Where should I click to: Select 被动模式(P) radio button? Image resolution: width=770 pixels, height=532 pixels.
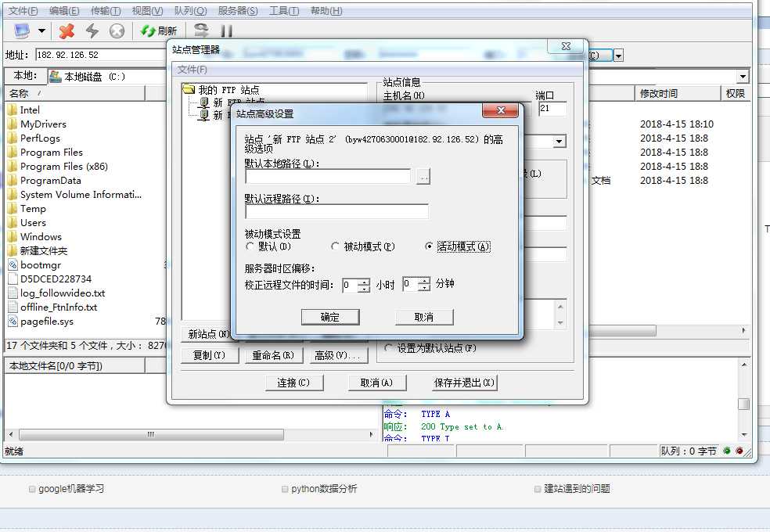pyautogui.click(x=335, y=246)
